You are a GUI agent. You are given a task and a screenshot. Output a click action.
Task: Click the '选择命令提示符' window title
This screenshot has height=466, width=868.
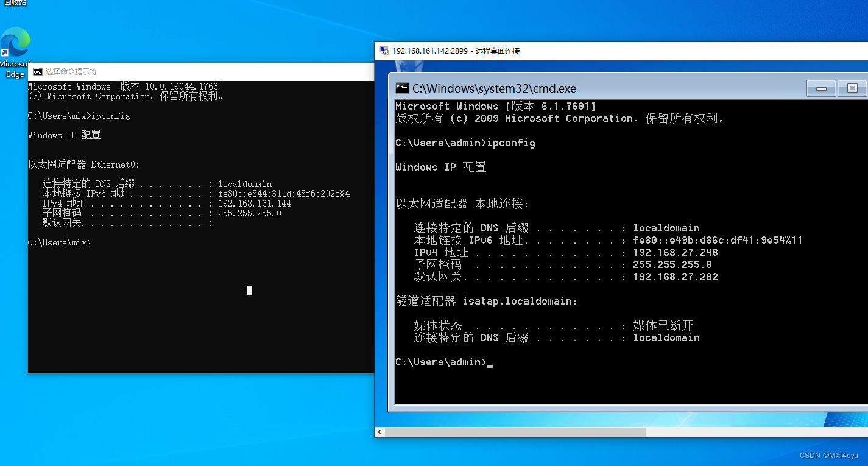pyautogui.click(x=71, y=72)
